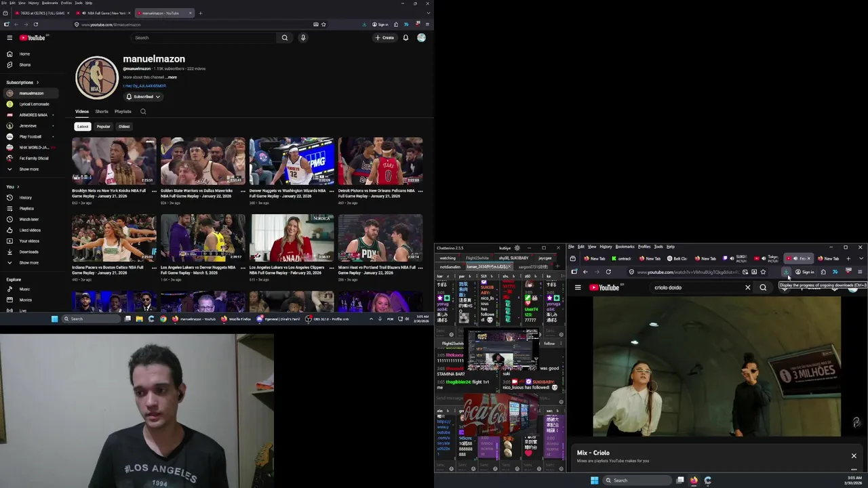Open OBS 32.1.0 taskbar item

pos(328,319)
